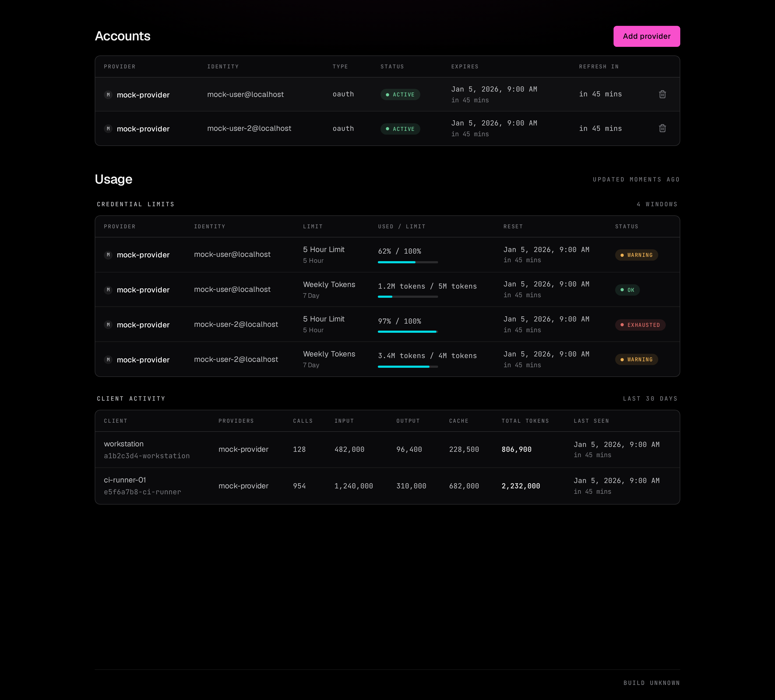Click the e5f6a7b8-ci-runner client ID
The width and height of the screenshot is (775, 700).
(142, 492)
